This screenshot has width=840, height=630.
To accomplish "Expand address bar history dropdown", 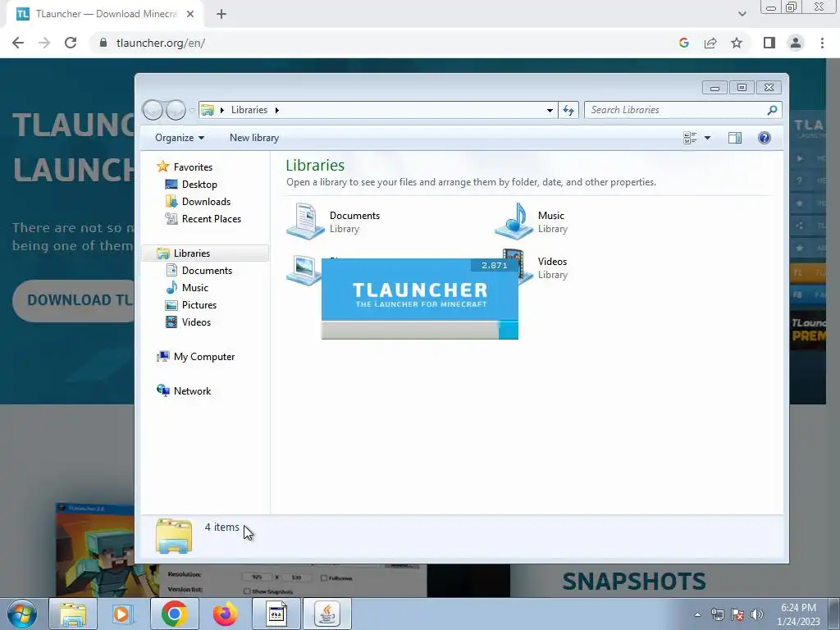I will click(550, 110).
